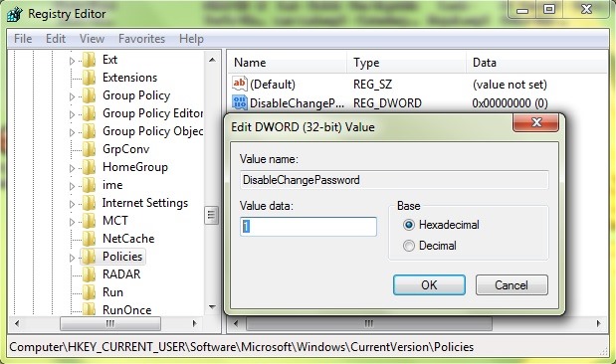Select the Policies tree item label
Screen dimensions: 616x364
coord(122,257)
